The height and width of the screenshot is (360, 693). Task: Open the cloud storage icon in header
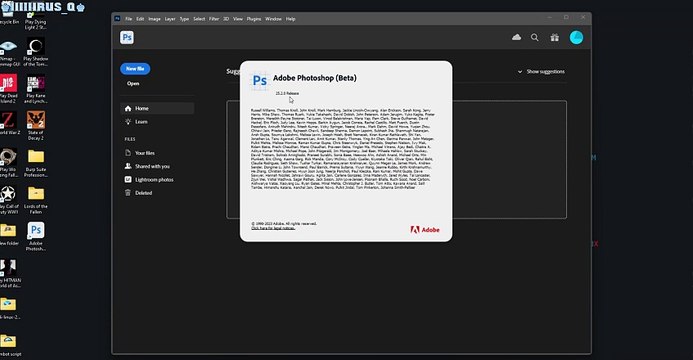coord(516,38)
